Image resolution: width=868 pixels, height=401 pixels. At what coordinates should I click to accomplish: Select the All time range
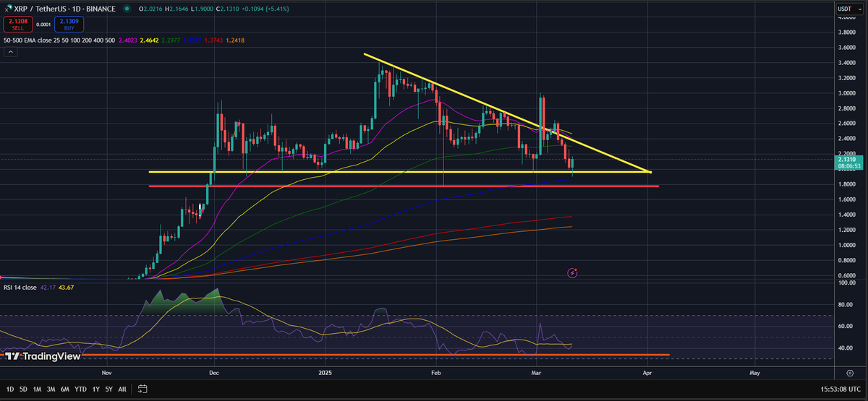tap(122, 389)
